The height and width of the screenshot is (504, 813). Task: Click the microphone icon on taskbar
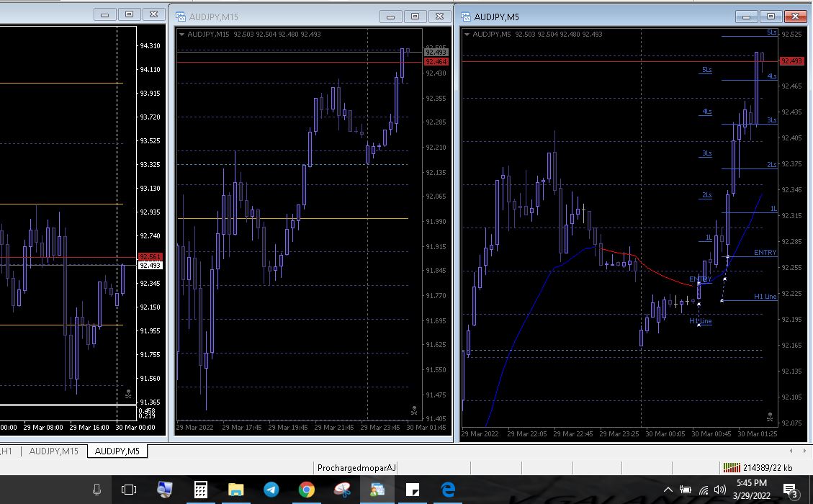pyautogui.click(x=96, y=490)
